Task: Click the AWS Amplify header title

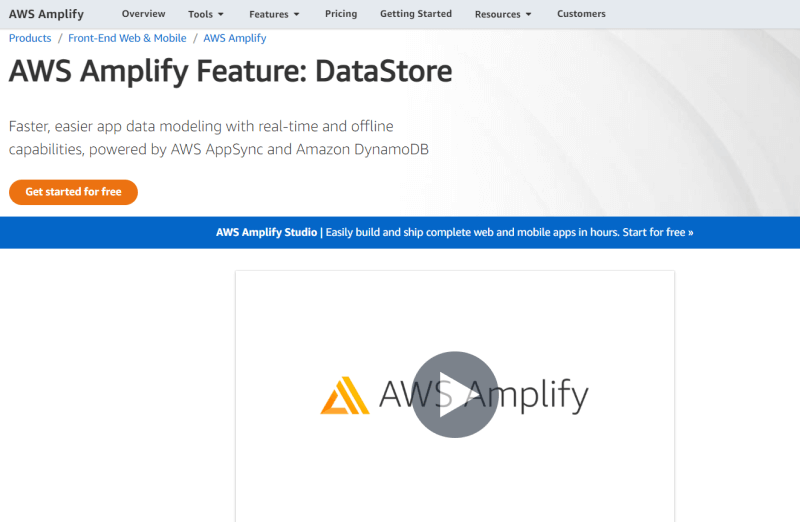Action: point(46,14)
